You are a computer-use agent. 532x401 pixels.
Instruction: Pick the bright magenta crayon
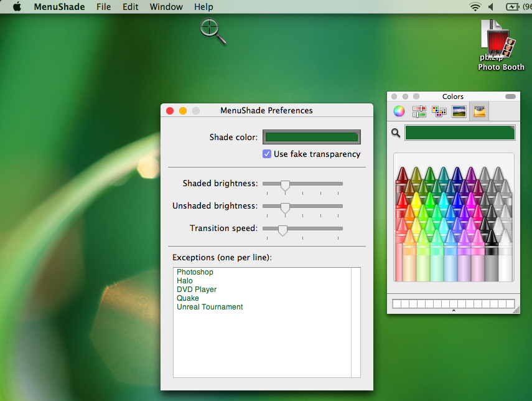[470, 200]
